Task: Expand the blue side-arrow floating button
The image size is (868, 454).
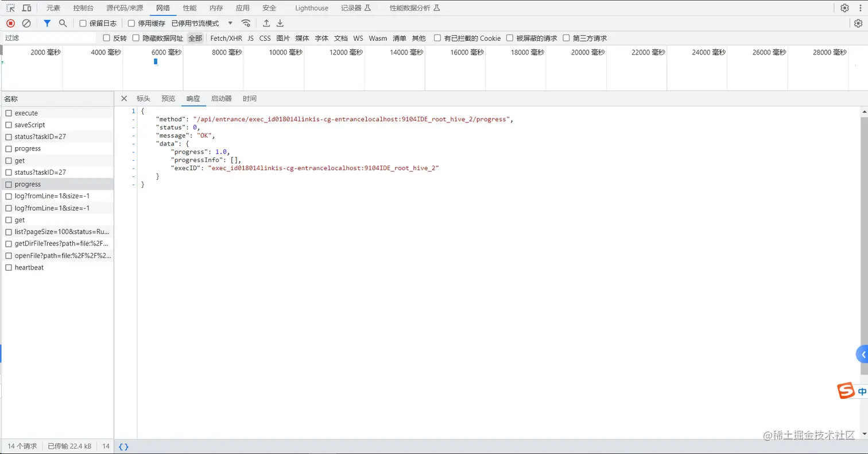Action: coord(862,355)
